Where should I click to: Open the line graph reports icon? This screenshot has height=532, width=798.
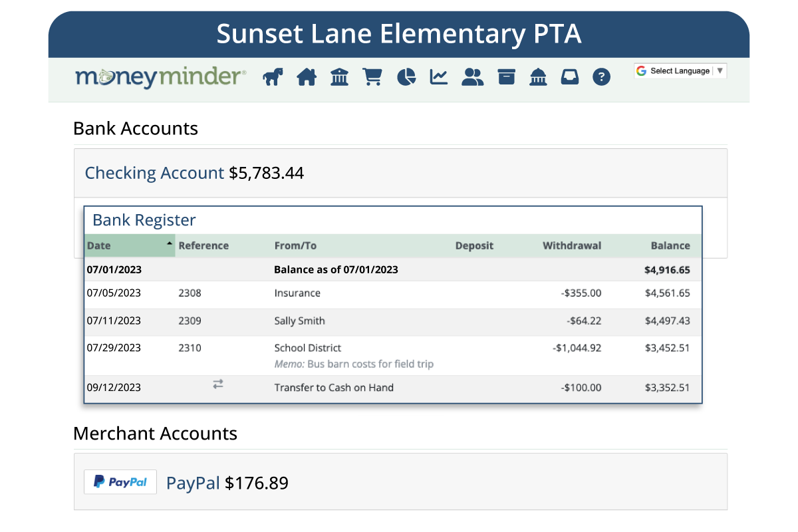pyautogui.click(x=439, y=77)
